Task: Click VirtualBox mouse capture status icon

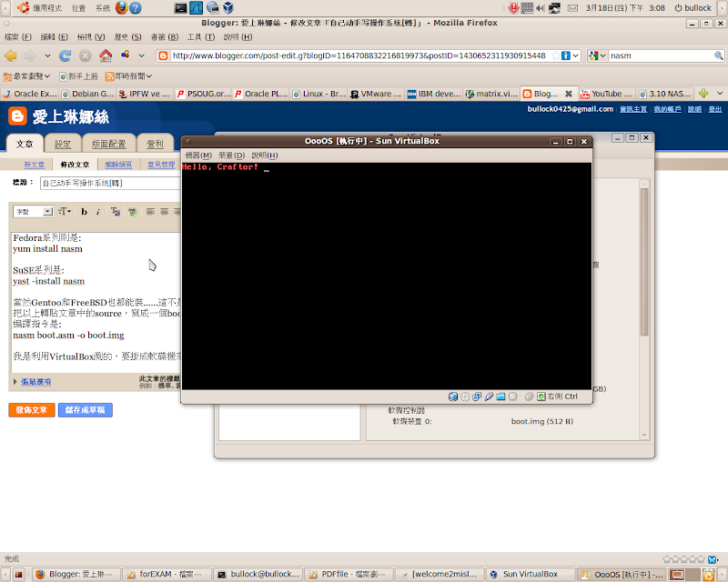Action: [x=529, y=396]
